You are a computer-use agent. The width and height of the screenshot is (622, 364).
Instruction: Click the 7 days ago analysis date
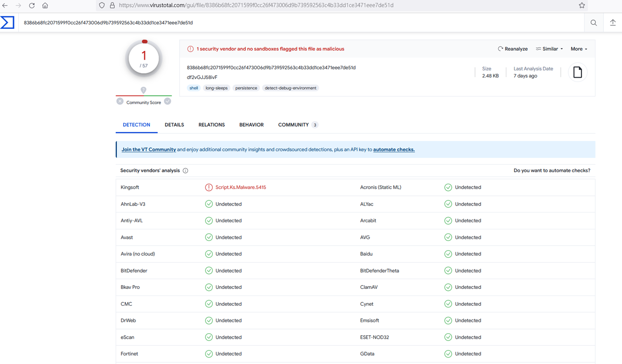525,76
